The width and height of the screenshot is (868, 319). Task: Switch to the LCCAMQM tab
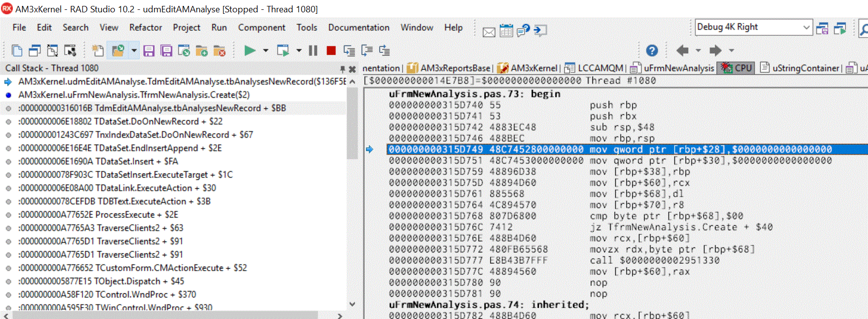click(x=594, y=68)
